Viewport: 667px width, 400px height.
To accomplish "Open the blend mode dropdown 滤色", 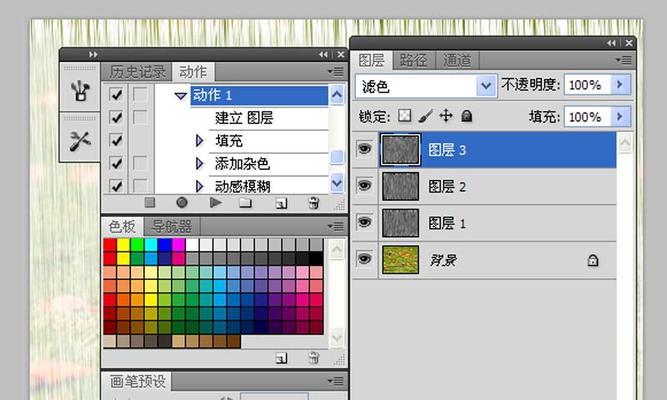I will point(486,86).
